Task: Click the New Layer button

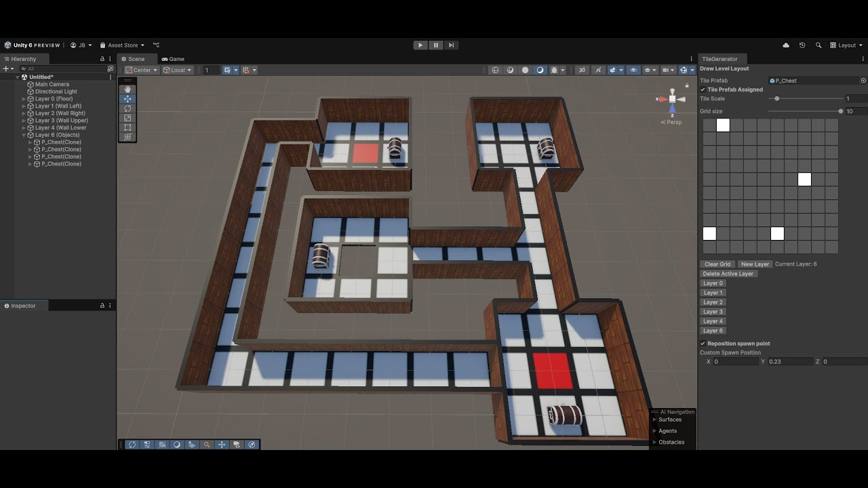Action: pyautogui.click(x=755, y=264)
